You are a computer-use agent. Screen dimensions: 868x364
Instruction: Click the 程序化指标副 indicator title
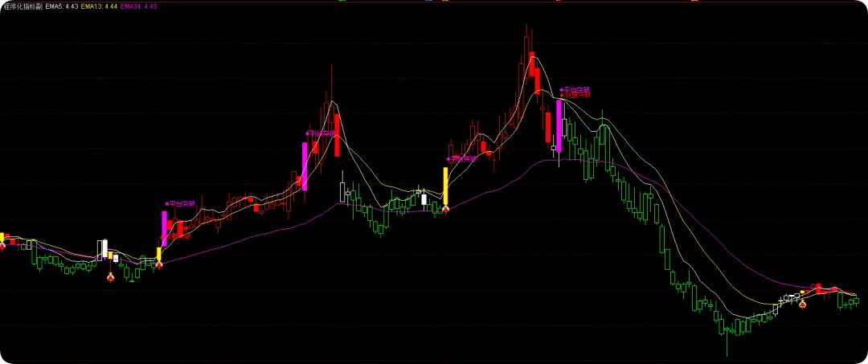pyautogui.click(x=23, y=6)
